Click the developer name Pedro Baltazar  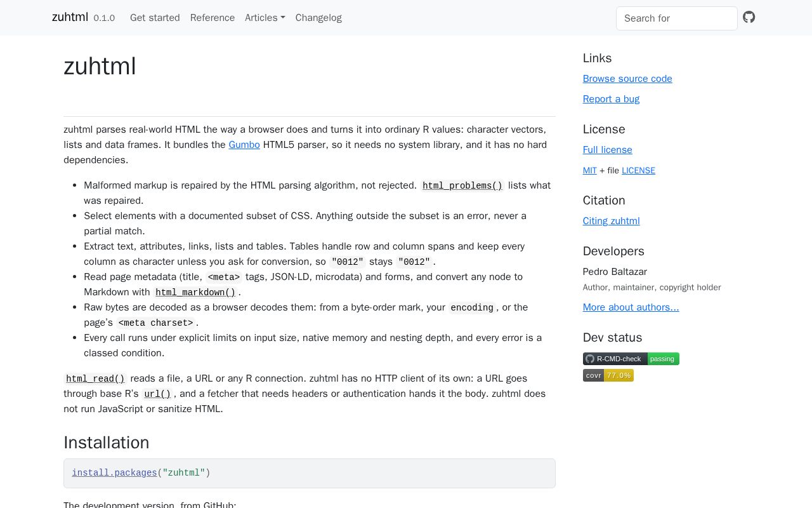[x=615, y=272]
